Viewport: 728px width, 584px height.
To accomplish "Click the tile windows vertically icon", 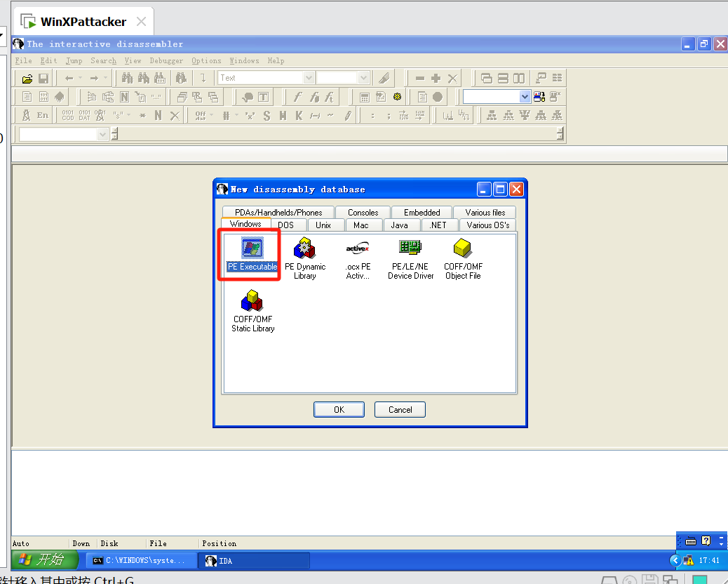I will [x=518, y=78].
